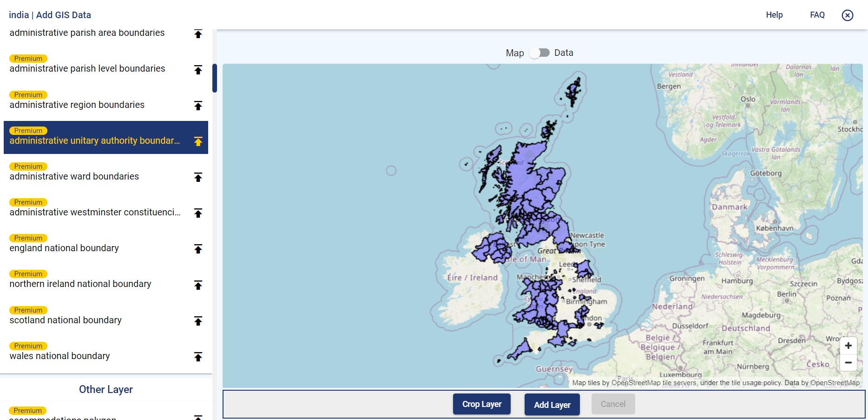The height and width of the screenshot is (420, 868).
Task: Upload wales national boundary layer
Action: coord(198,357)
